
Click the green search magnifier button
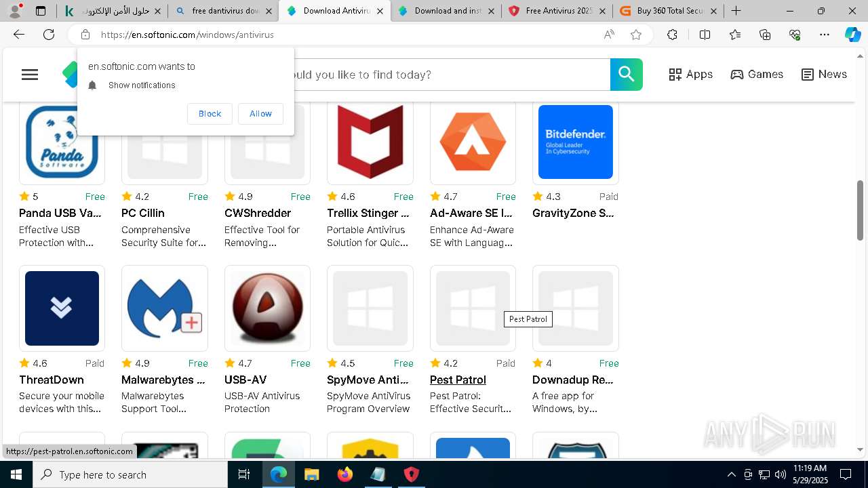click(x=626, y=75)
